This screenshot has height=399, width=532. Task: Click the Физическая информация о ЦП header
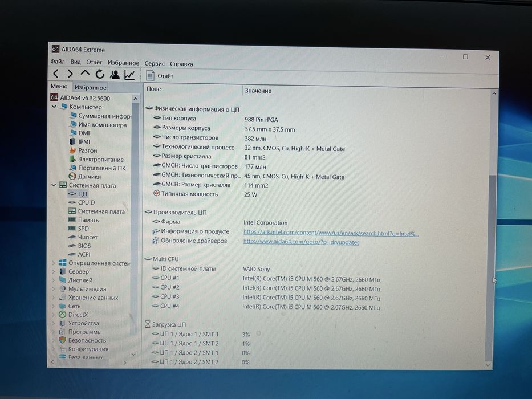192,109
